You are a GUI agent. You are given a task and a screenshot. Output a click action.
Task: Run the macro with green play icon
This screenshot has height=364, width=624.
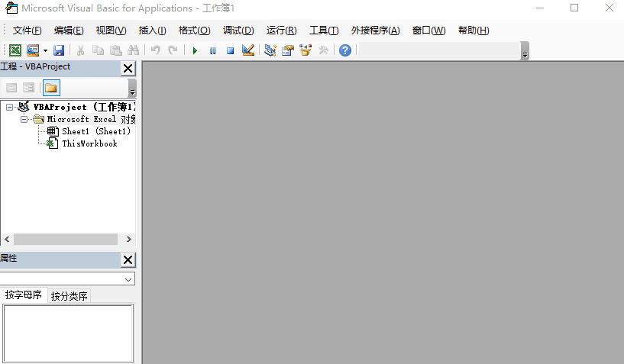click(195, 50)
